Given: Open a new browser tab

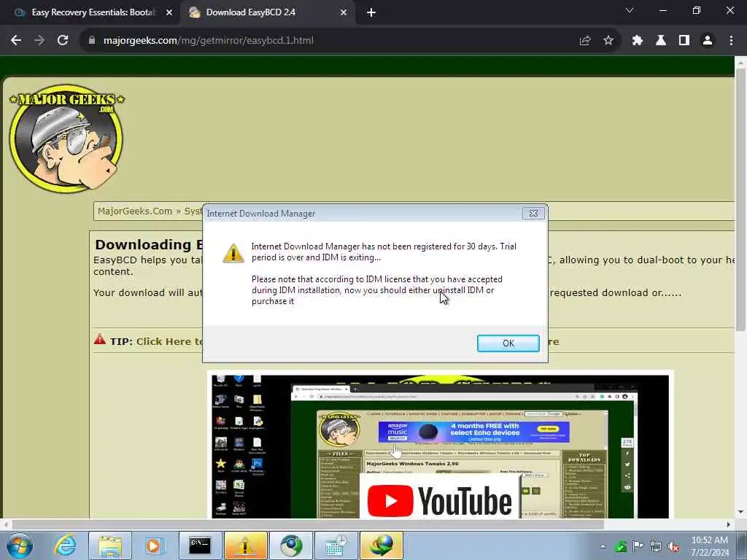Looking at the screenshot, I should click(x=371, y=13).
